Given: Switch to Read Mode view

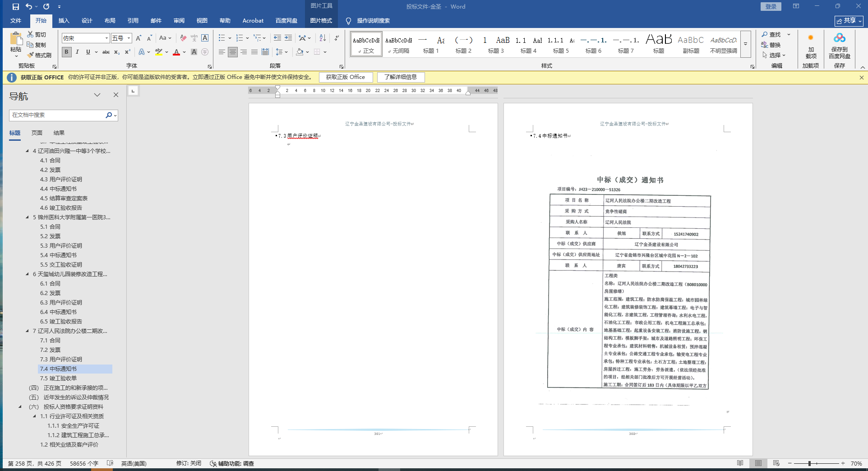Looking at the screenshot, I should tap(740, 463).
